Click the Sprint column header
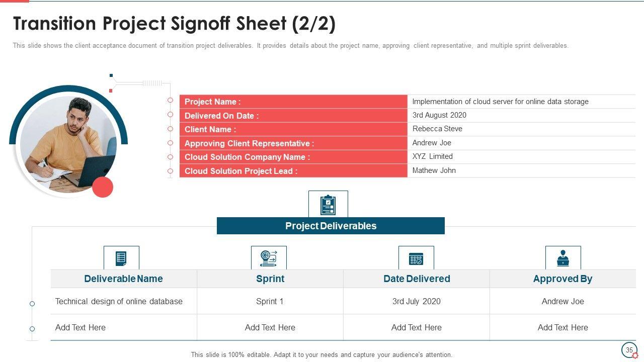 point(270,279)
